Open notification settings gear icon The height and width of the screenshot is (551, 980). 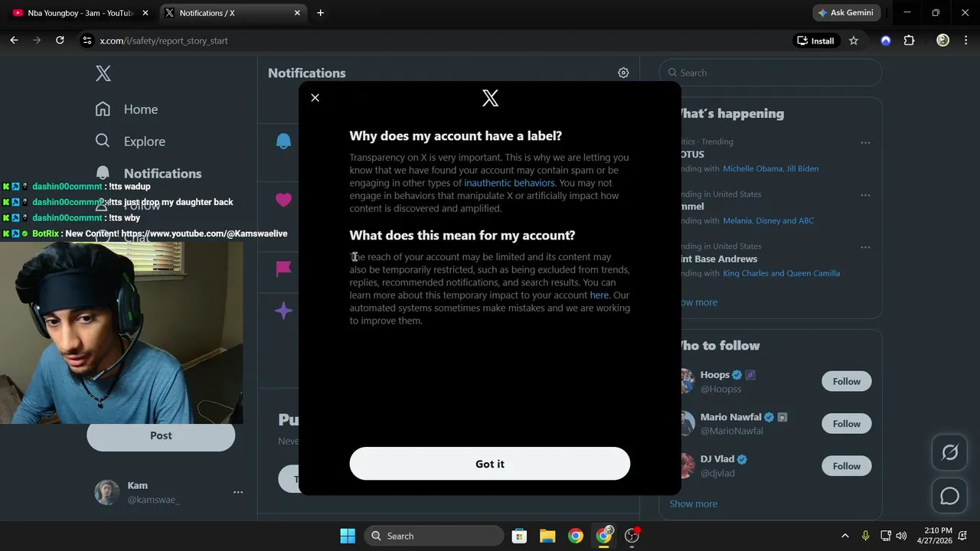coord(623,73)
